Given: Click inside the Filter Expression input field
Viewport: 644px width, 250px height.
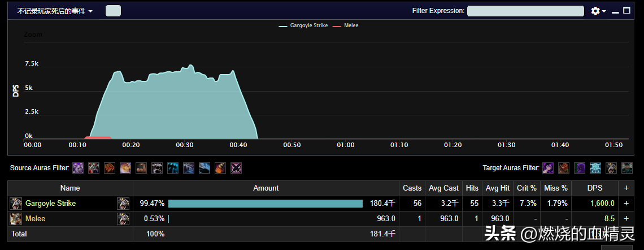Looking at the screenshot, I should tap(525, 11).
